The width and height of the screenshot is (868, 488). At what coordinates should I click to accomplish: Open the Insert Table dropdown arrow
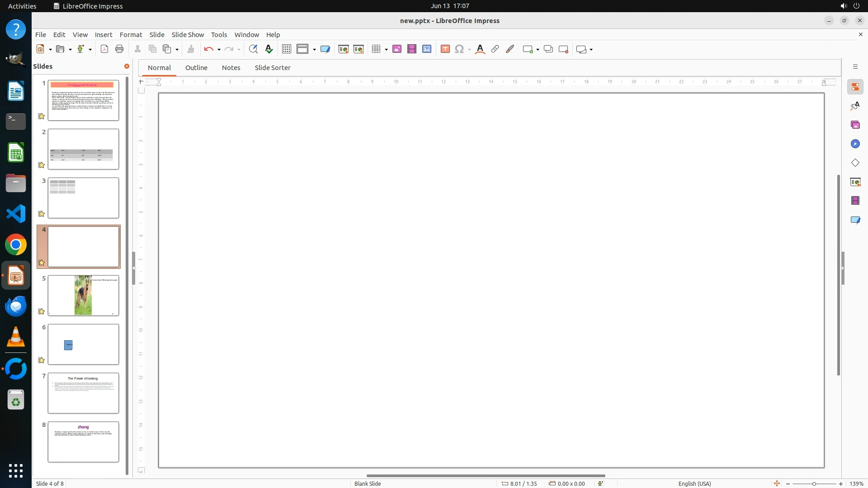386,50
